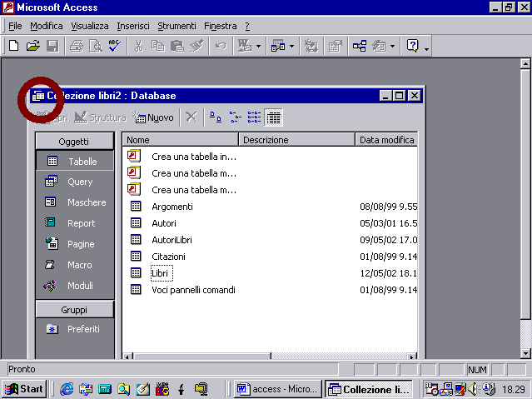
Task: Open the Modifica menu
Action: (47, 26)
